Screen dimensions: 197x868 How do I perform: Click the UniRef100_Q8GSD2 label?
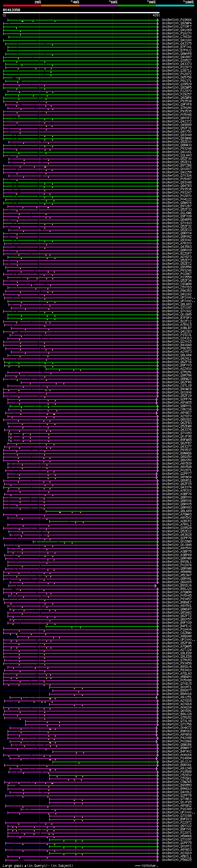click(x=176, y=419)
